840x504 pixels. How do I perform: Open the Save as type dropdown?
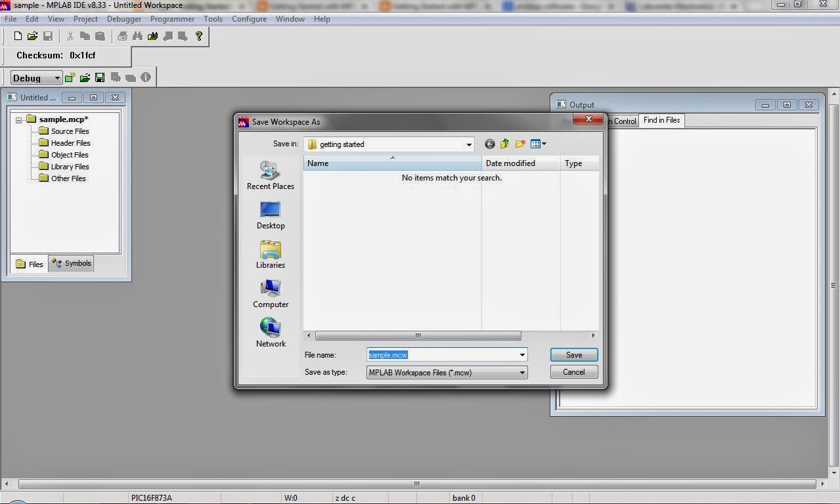(x=522, y=373)
